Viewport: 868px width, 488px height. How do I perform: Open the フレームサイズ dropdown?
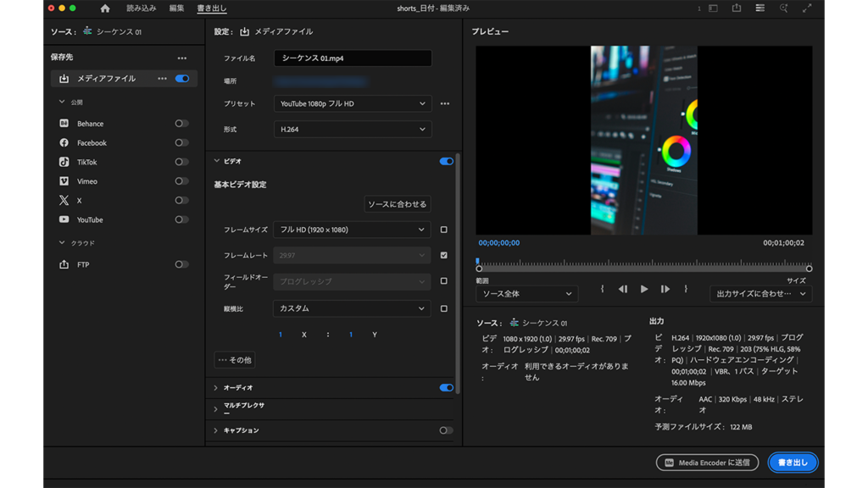tap(352, 230)
